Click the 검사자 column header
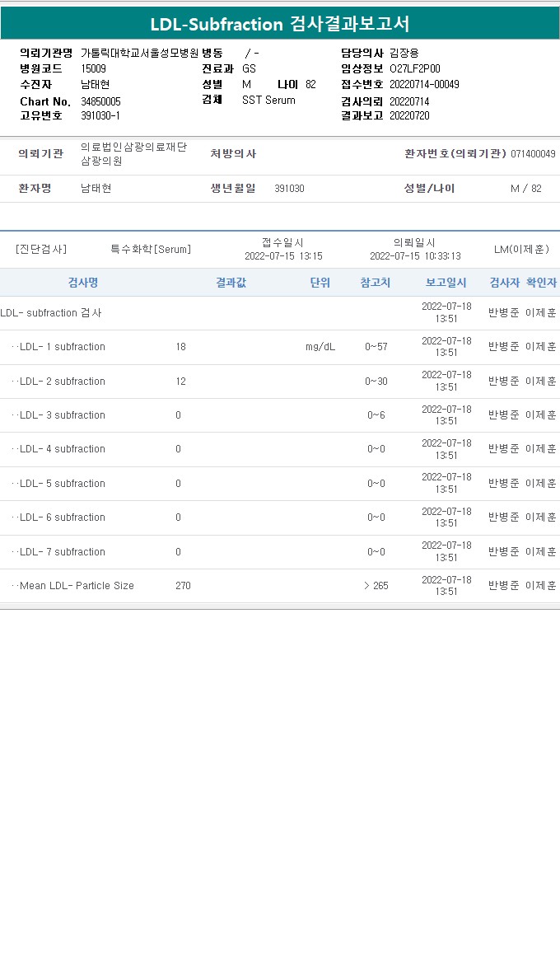Screen dimensions: 560x974 (x=504, y=283)
